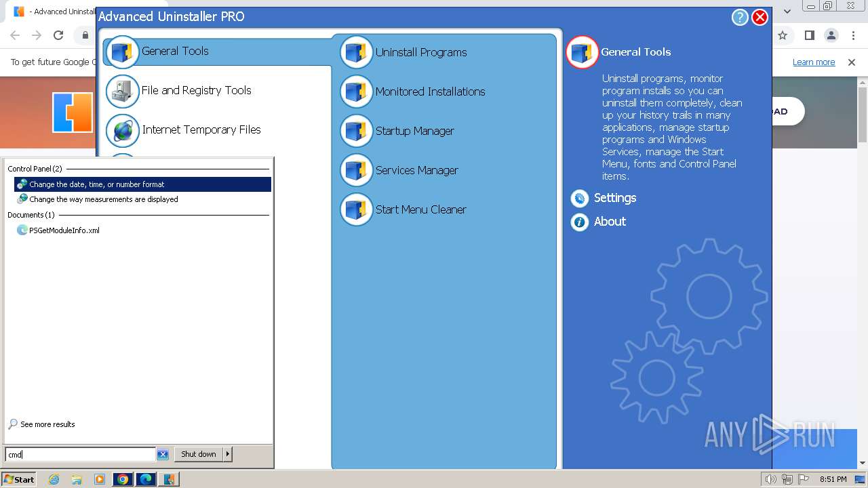
Task: Select 'Change the way measurements are displayed'
Action: coord(142,199)
